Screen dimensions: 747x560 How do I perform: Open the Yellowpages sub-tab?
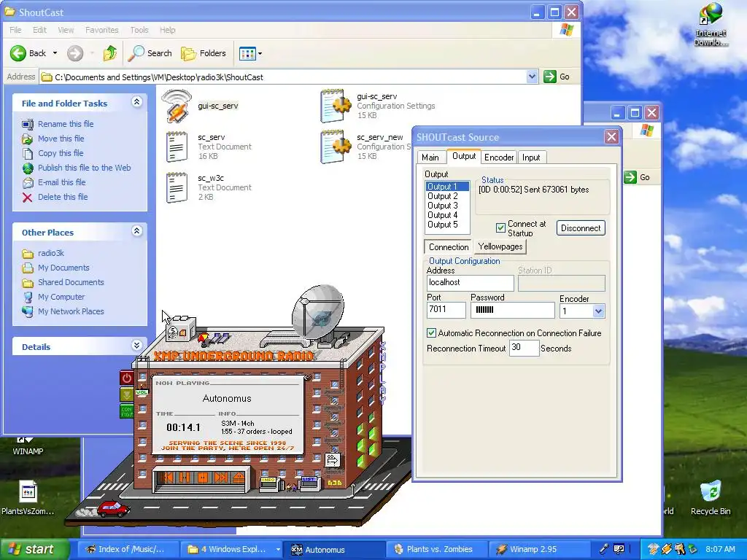[500, 246]
